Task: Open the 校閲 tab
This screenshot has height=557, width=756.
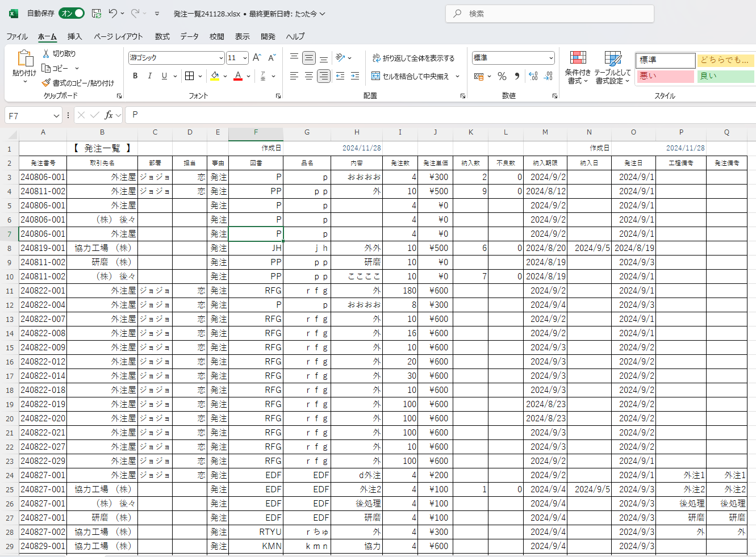Action: click(216, 36)
